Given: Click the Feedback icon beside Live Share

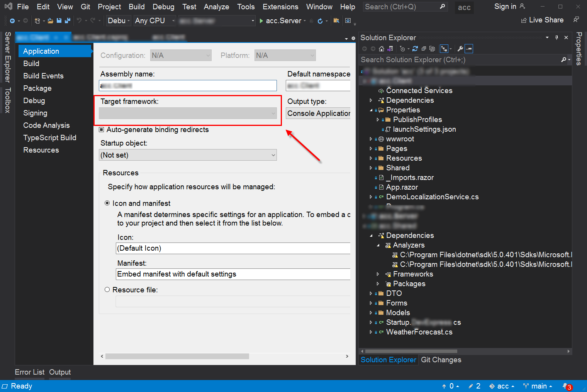Looking at the screenshot, I should [x=576, y=20].
